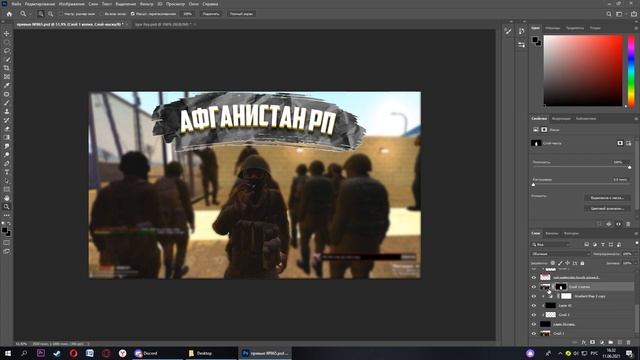Expand extra tools (three dots) in toolbar
Screen dimensions: 640x360
[7, 215]
